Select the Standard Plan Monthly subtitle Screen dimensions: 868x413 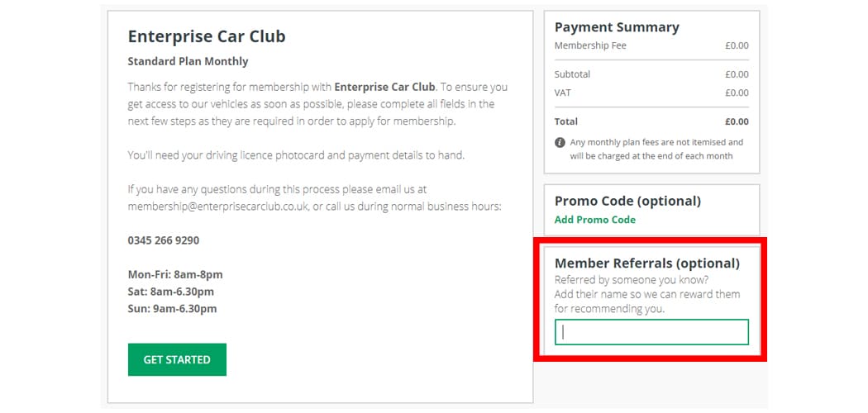coord(188,61)
